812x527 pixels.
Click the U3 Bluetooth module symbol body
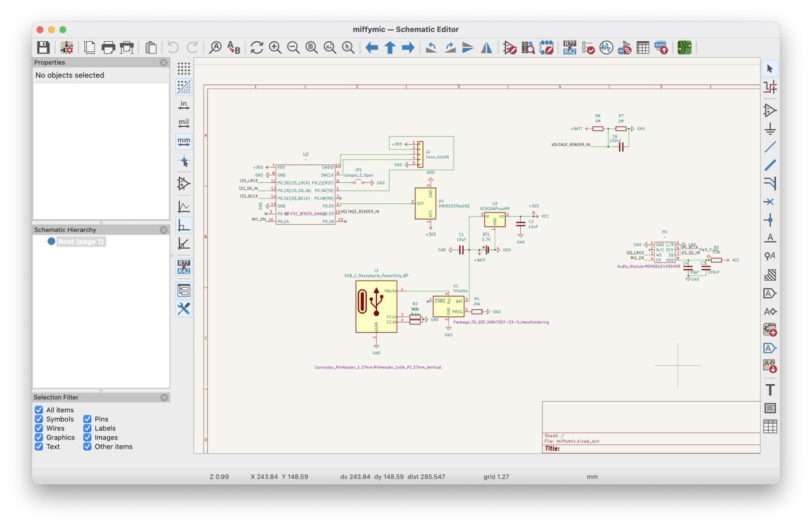(x=305, y=194)
